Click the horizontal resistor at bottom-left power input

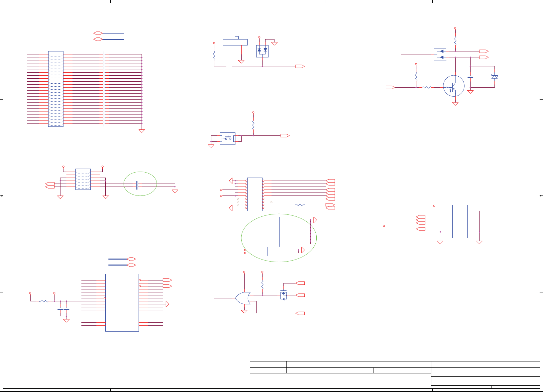[x=44, y=301]
